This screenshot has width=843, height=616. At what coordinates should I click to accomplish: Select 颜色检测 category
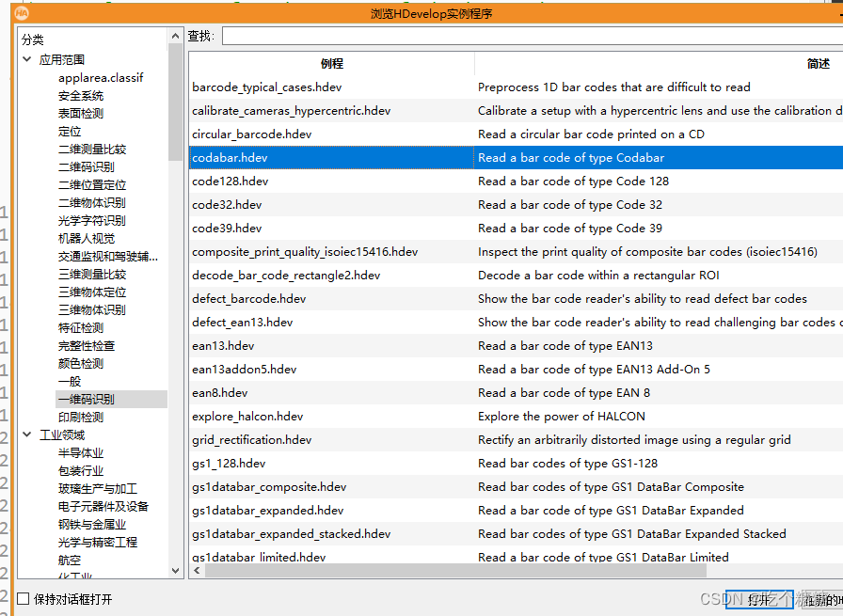tap(81, 363)
